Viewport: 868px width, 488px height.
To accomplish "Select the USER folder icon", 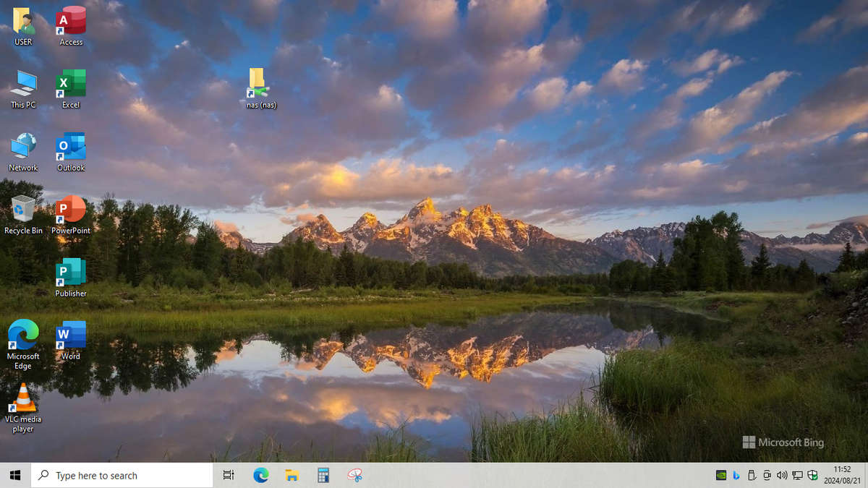I will point(23,22).
